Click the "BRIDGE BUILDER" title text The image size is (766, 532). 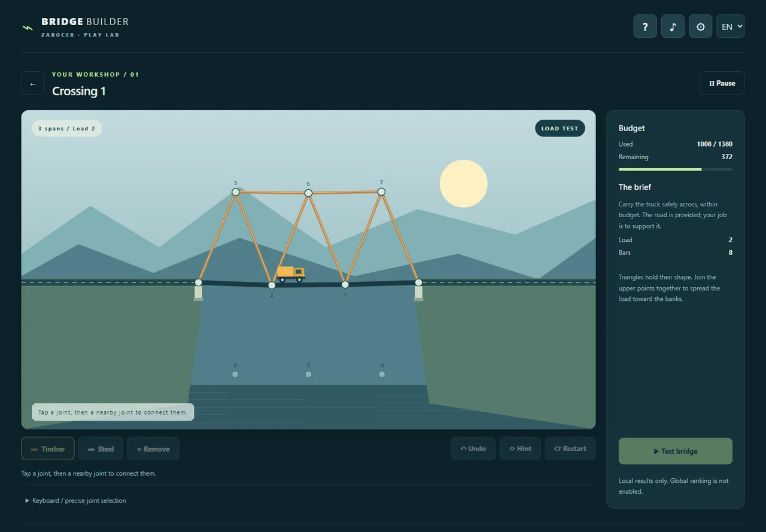click(x=85, y=22)
